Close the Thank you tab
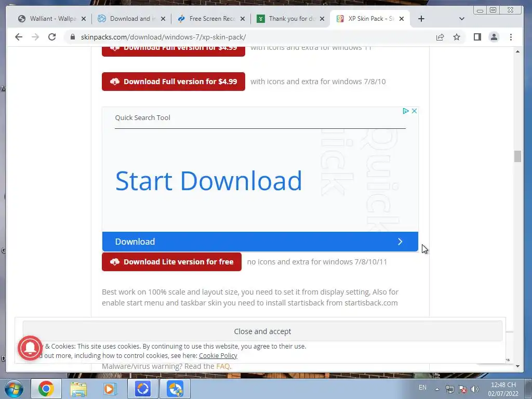Viewport: 532px width, 399px height. pyautogui.click(x=322, y=19)
